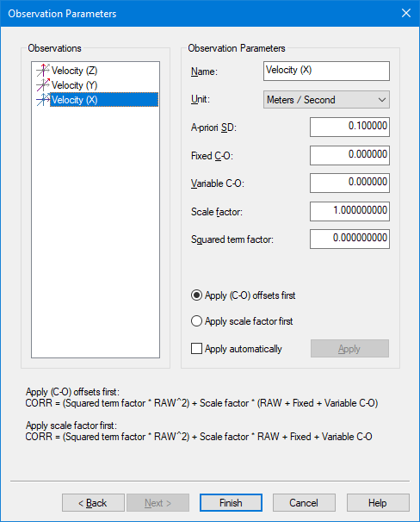The image size is (420, 522).
Task: Open the Unit dropdown
Action: pos(326,100)
